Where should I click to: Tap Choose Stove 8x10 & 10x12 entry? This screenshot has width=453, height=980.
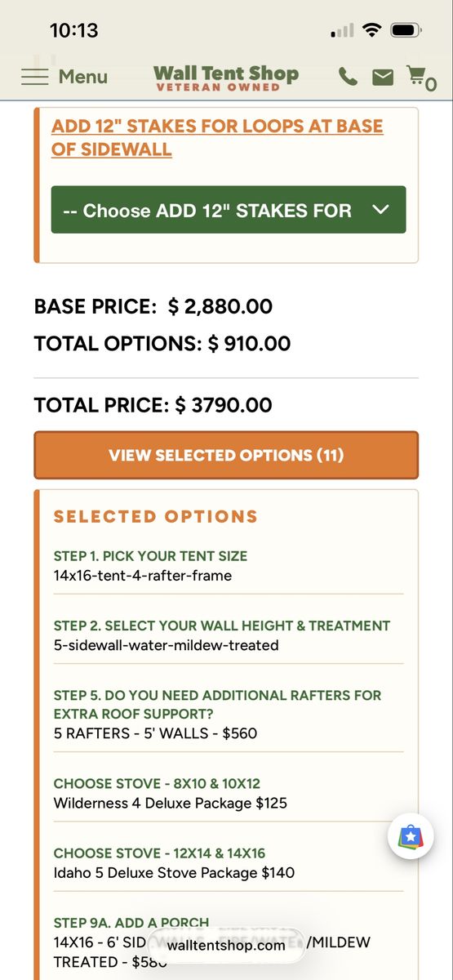pyautogui.click(x=229, y=793)
